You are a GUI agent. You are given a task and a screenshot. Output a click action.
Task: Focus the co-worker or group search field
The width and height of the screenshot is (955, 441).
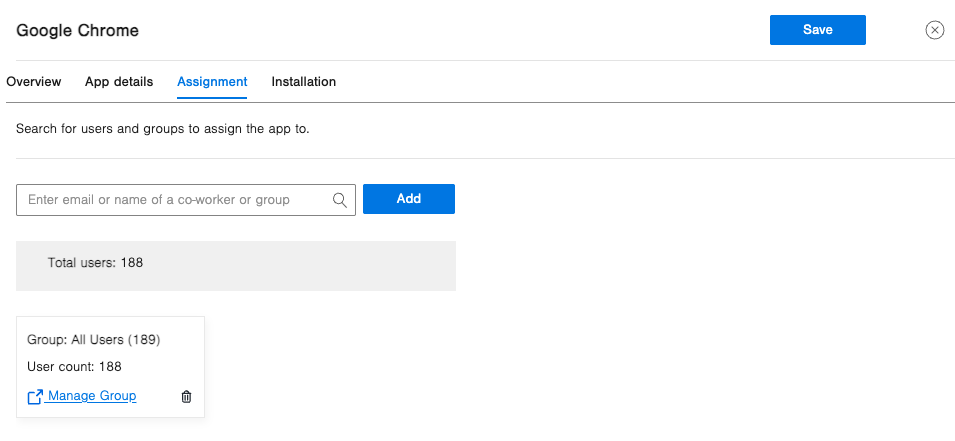(186, 200)
